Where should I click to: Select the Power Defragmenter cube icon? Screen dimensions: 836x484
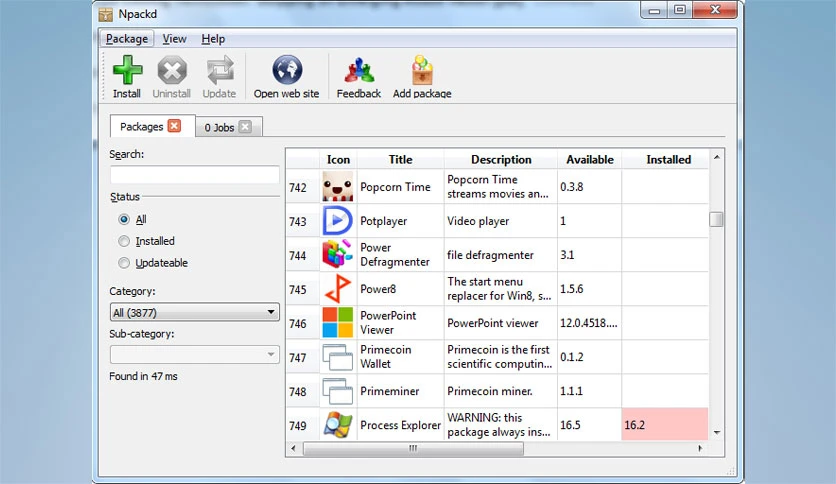337,255
